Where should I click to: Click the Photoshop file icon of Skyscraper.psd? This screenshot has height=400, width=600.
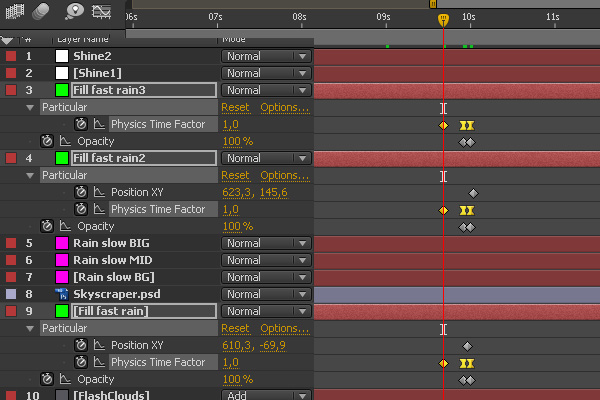coord(62,294)
